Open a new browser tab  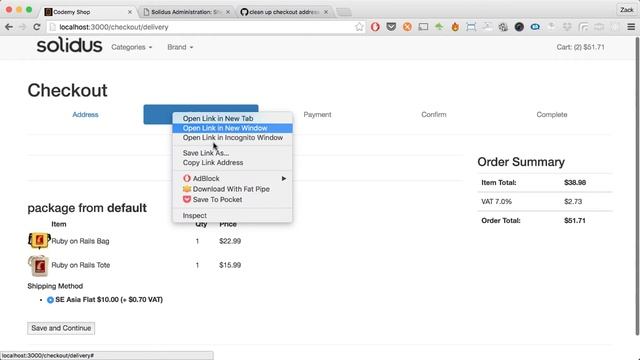(x=344, y=12)
